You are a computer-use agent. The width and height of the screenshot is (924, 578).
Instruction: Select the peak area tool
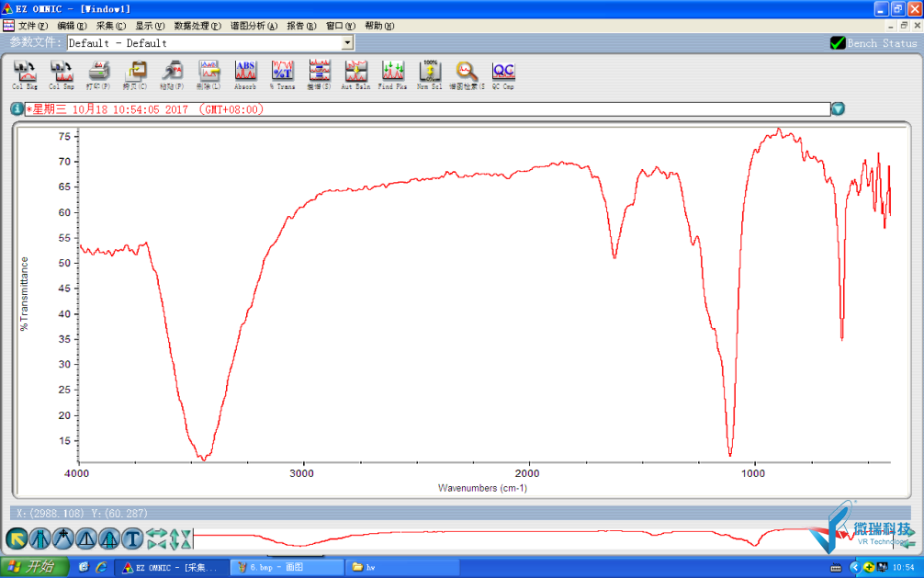[x=109, y=538]
